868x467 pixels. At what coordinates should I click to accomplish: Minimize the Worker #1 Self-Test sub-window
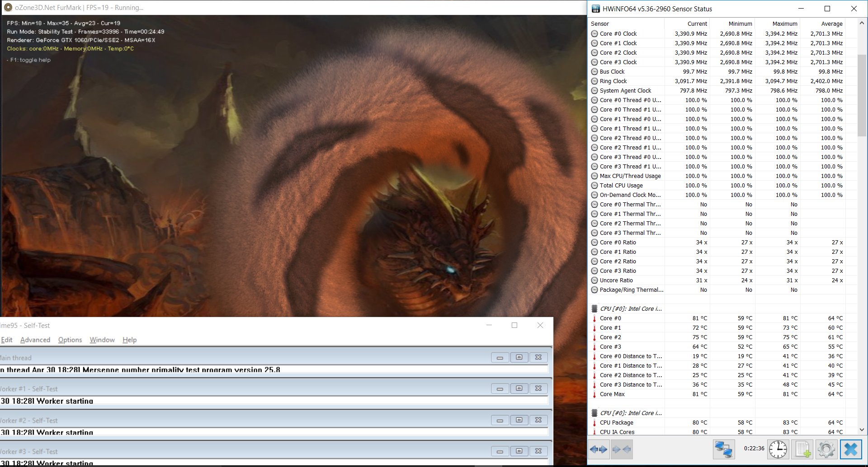click(500, 388)
